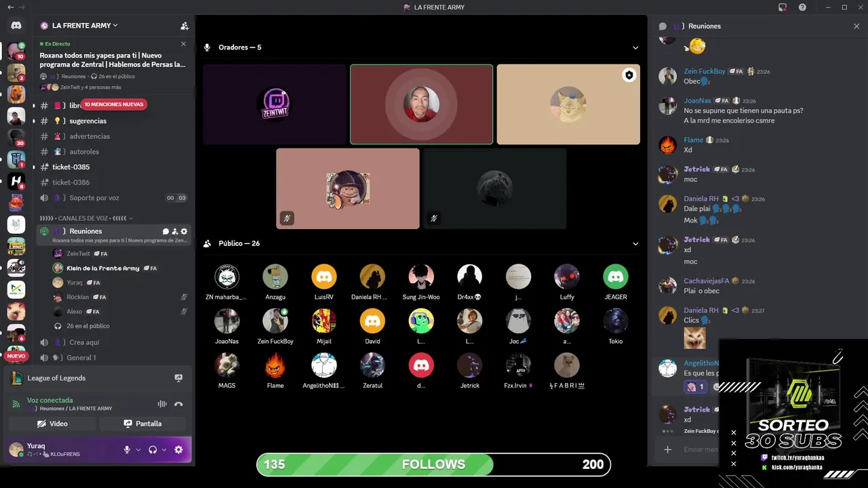
Task: Invite people icon beside LA FRENTE ARMY
Action: pyautogui.click(x=184, y=26)
